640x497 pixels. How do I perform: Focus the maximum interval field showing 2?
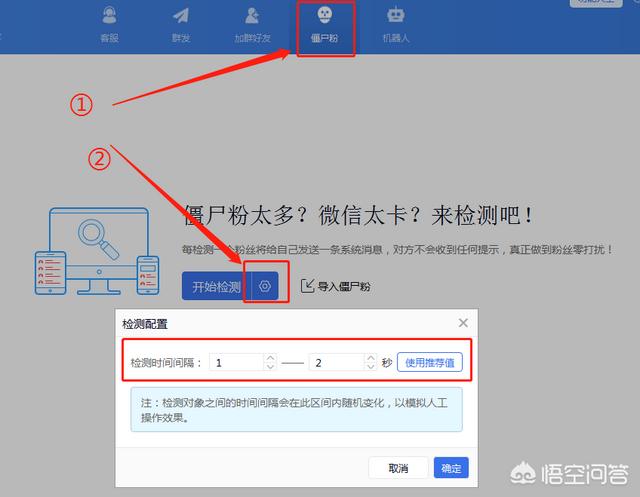[x=337, y=362]
